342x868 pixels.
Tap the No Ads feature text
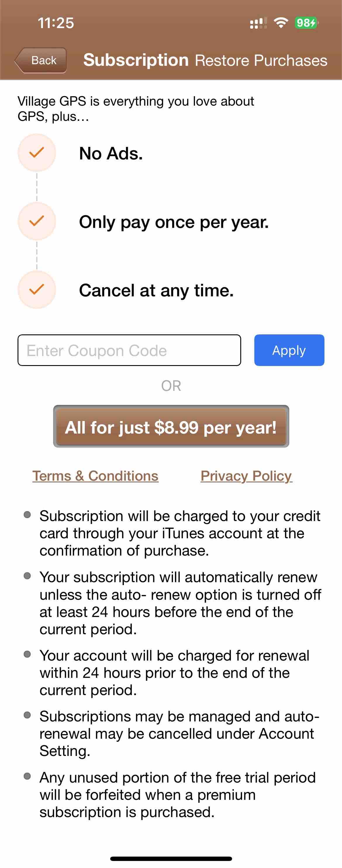[111, 153]
